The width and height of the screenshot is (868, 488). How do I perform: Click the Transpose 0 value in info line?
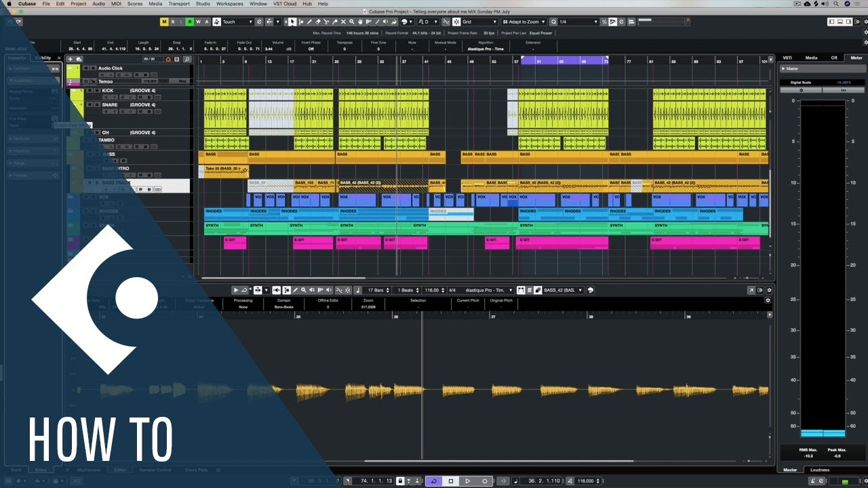point(344,49)
